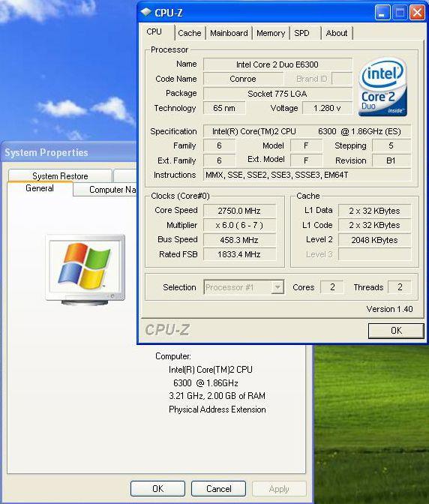Click the Windows XP monitor logo image
429x504 pixels.
[85, 270]
